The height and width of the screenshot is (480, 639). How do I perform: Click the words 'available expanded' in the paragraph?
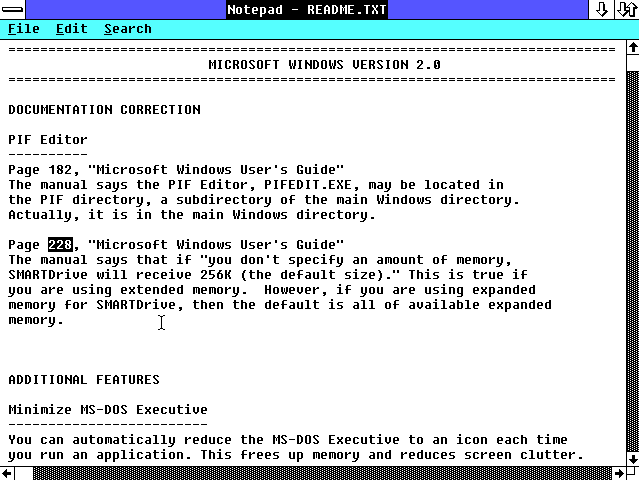click(x=480, y=305)
